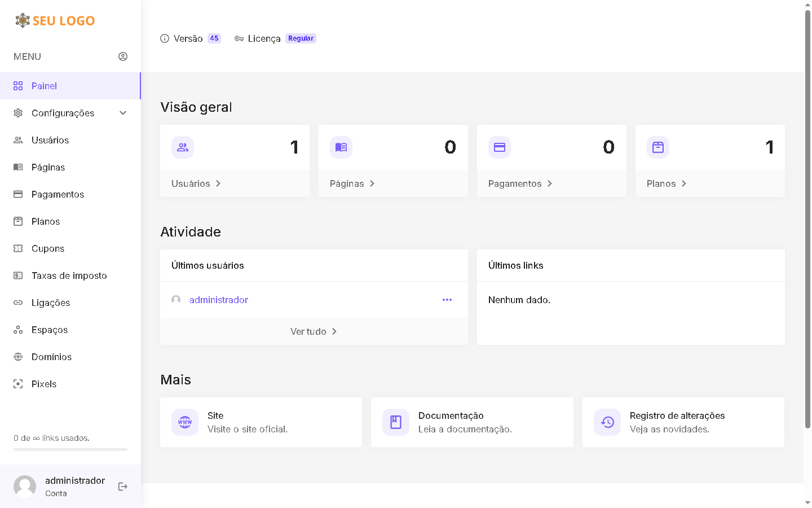Click the www globe Site icon
The image size is (812, 508).
click(x=185, y=422)
